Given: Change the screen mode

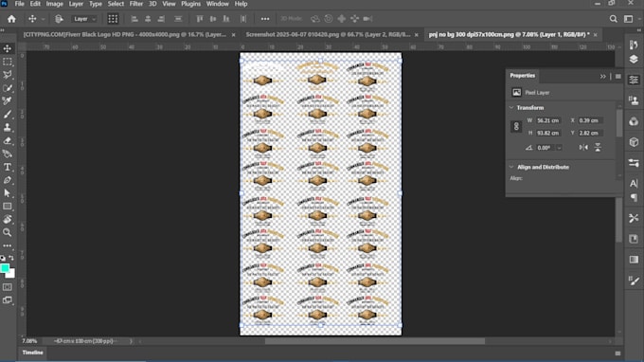Looking at the screenshot, I should coord(8,300).
